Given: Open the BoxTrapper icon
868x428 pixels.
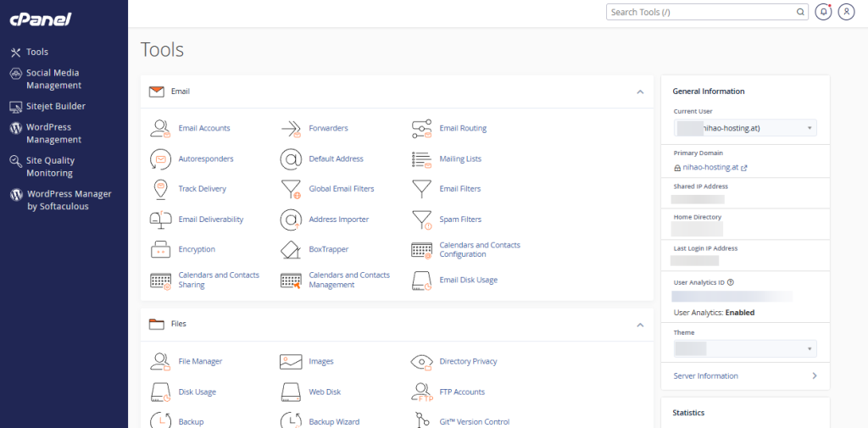Looking at the screenshot, I should point(292,250).
